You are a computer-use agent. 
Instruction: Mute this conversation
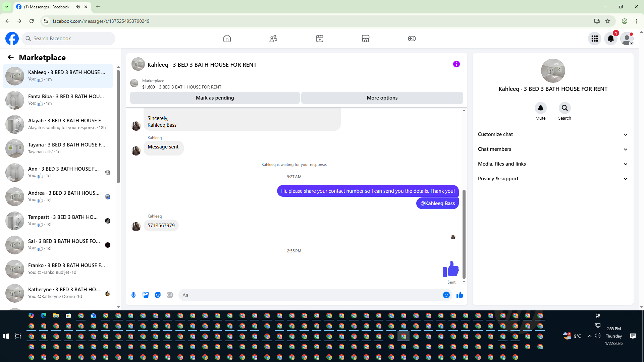coord(540,108)
